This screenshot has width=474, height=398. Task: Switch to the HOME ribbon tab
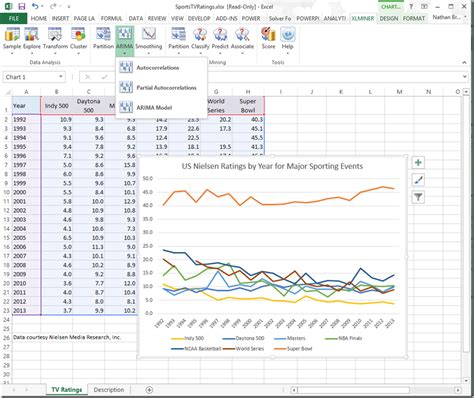(x=39, y=18)
